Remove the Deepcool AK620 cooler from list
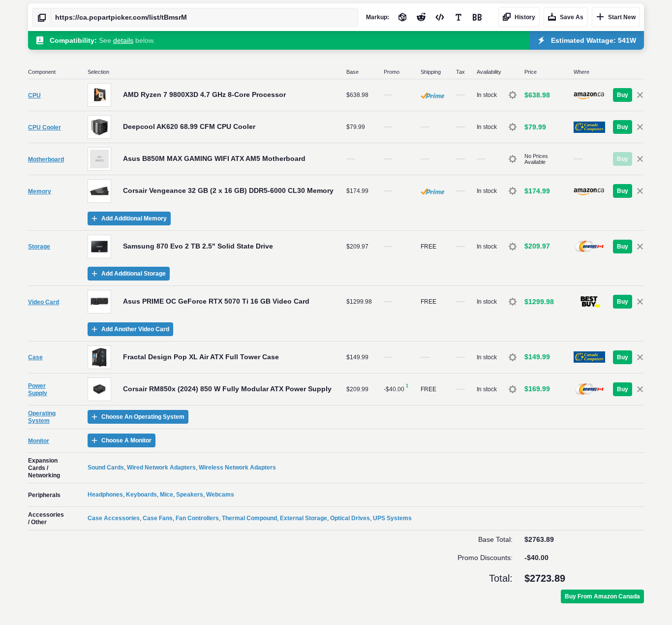The width and height of the screenshot is (672, 625). (x=640, y=127)
